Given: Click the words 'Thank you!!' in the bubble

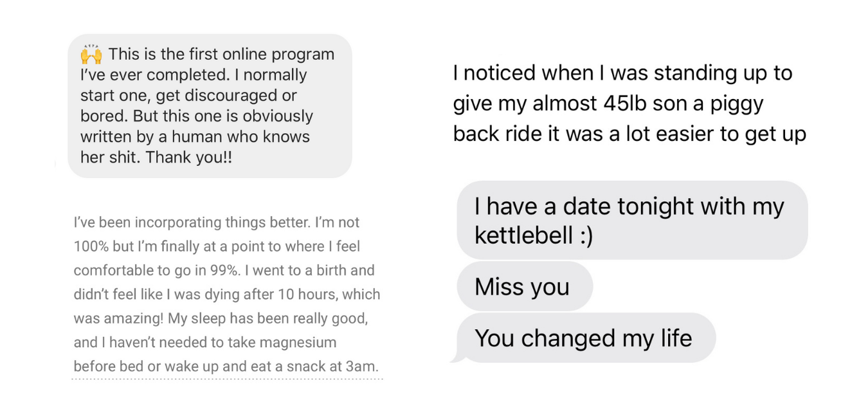Looking at the screenshot, I should coord(189,158).
